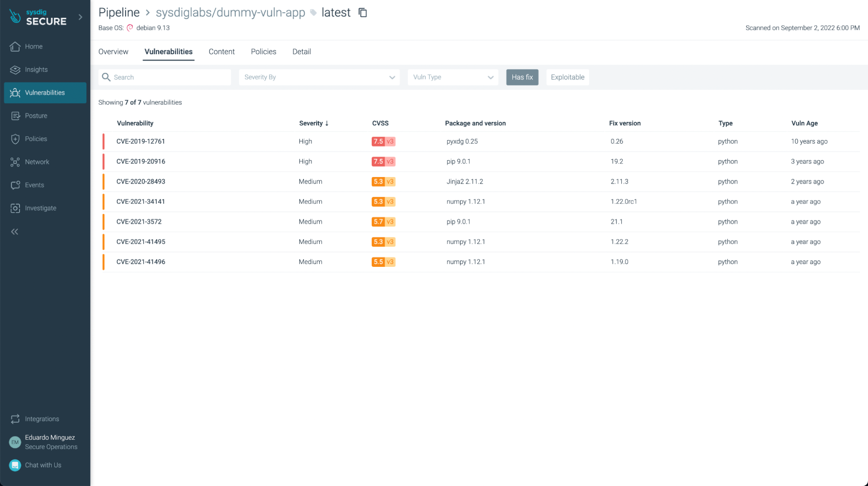
Task: Open the Posture panel
Action: tap(36, 115)
